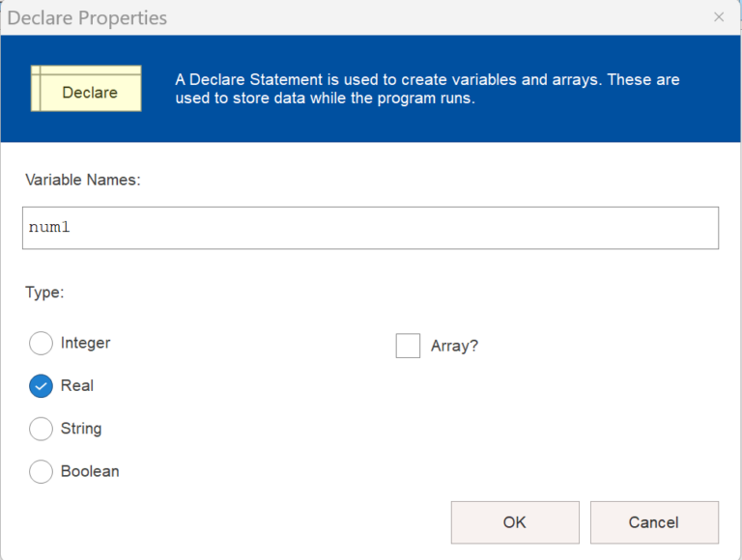The width and height of the screenshot is (742, 560).
Task: Click the "Array?" label text
Action: pyautogui.click(x=454, y=346)
